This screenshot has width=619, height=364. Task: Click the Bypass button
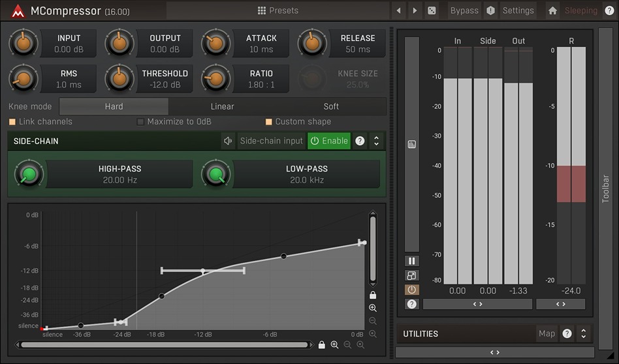coord(464,10)
